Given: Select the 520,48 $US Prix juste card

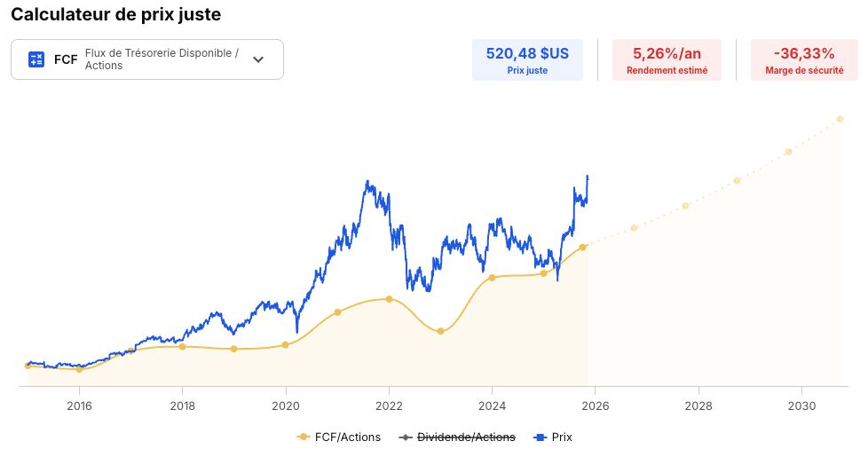Looking at the screenshot, I should click(x=527, y=59).
